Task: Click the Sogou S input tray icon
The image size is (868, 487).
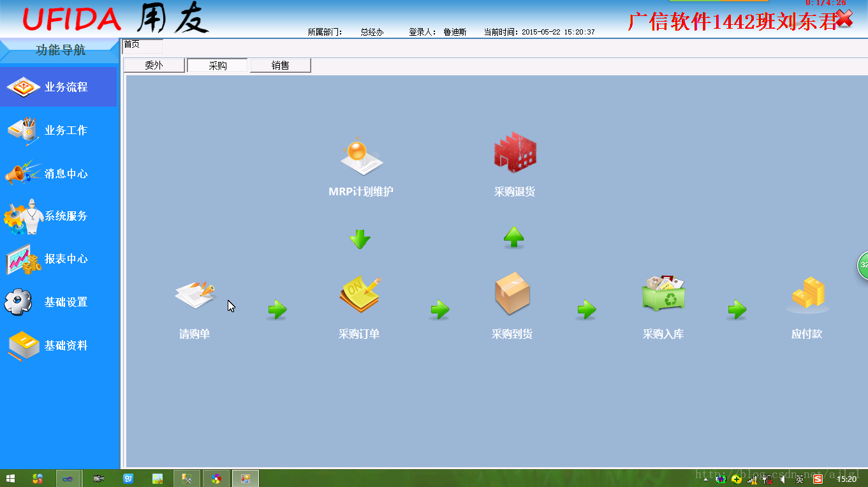Action: 818,479
